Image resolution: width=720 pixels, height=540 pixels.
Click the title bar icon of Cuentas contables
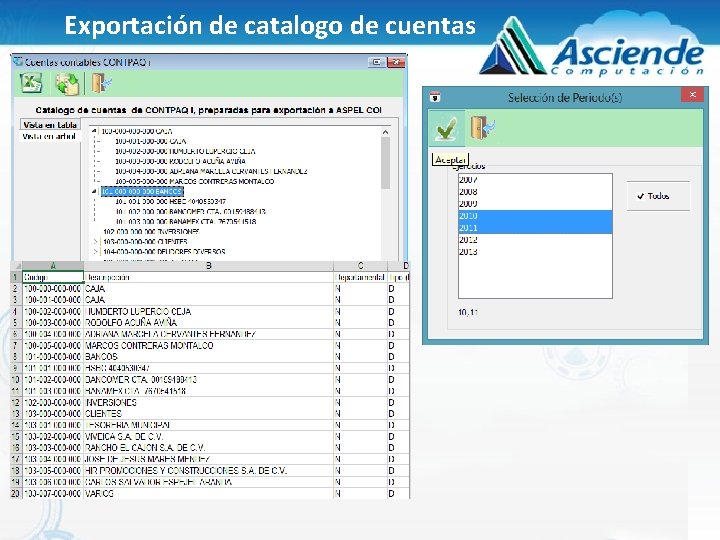tap(18, 62)
